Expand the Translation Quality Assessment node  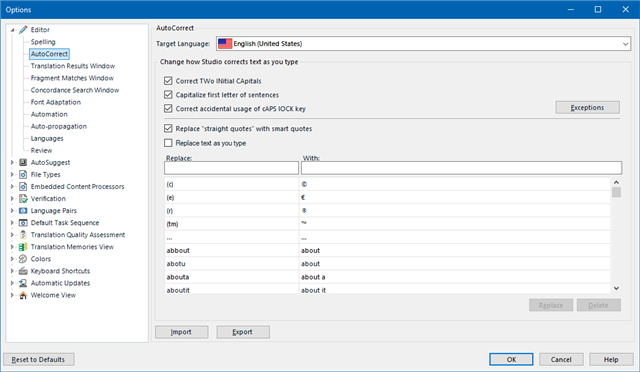[12, 235]
